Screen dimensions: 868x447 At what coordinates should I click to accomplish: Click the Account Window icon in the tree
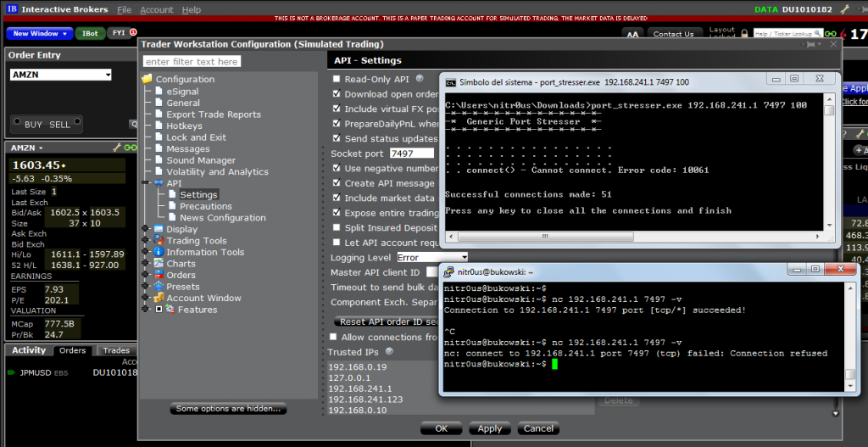(159, 298)
